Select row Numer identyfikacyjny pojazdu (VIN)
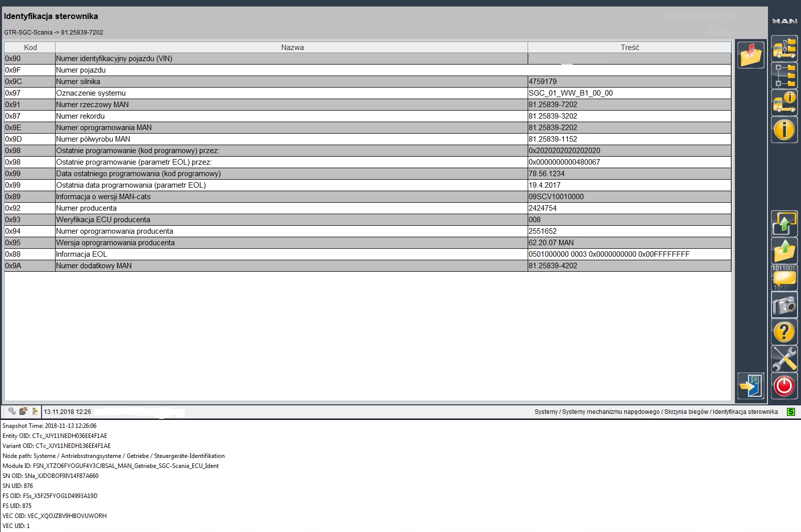801x532 pixels. coord(368,59)
